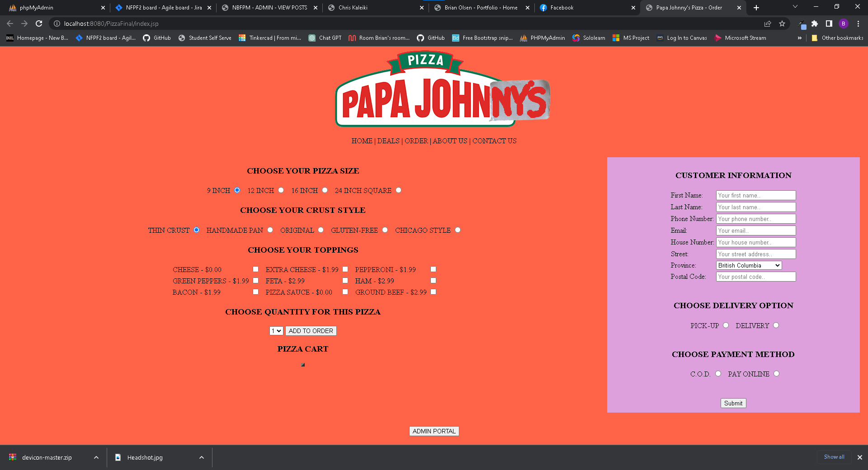868x470 pixels.
Task: Reload the page with the refresh icon
Action: pos(39,23)
